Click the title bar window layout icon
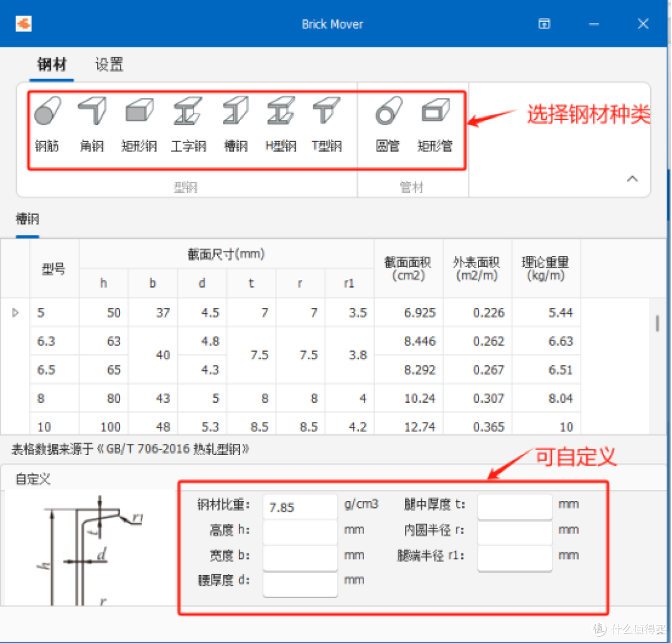This screenshot has width=672, height=643. pyautogui.click(x=544, y=24)
